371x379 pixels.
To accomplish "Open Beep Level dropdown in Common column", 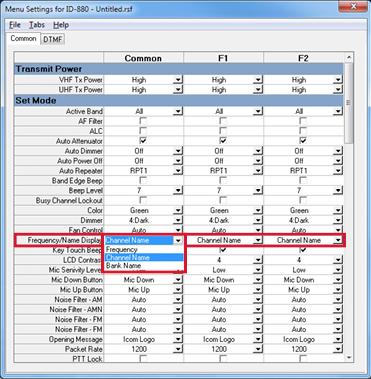I will point(178,191).
